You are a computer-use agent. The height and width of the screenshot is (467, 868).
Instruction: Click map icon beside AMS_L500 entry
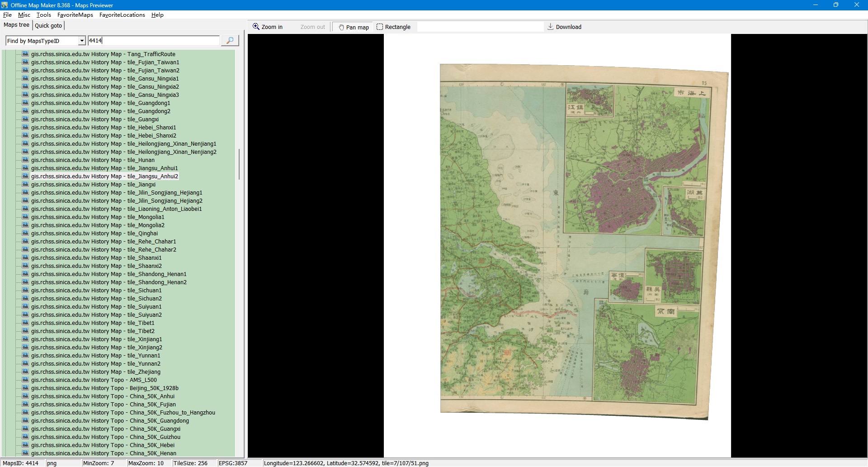(25, 380)
